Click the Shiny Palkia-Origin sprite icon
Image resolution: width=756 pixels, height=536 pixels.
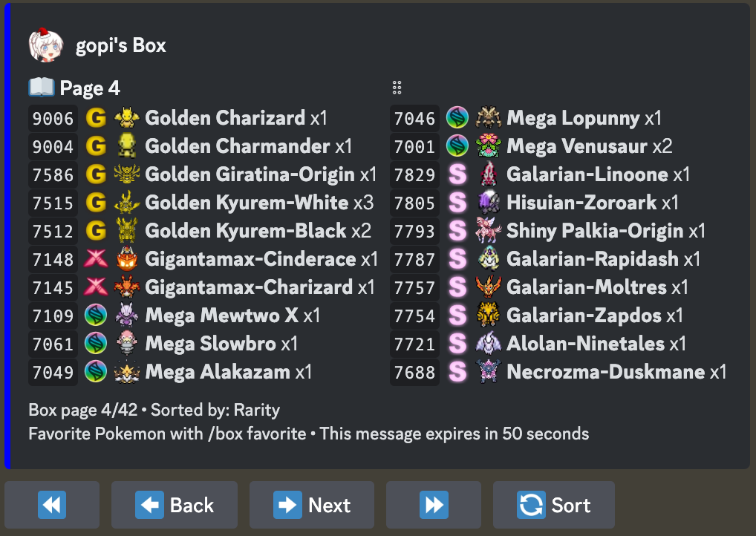[x=488, y=231]
